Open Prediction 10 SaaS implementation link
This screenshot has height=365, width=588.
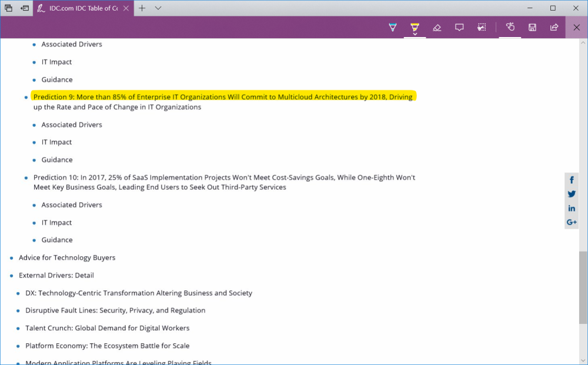224,182
